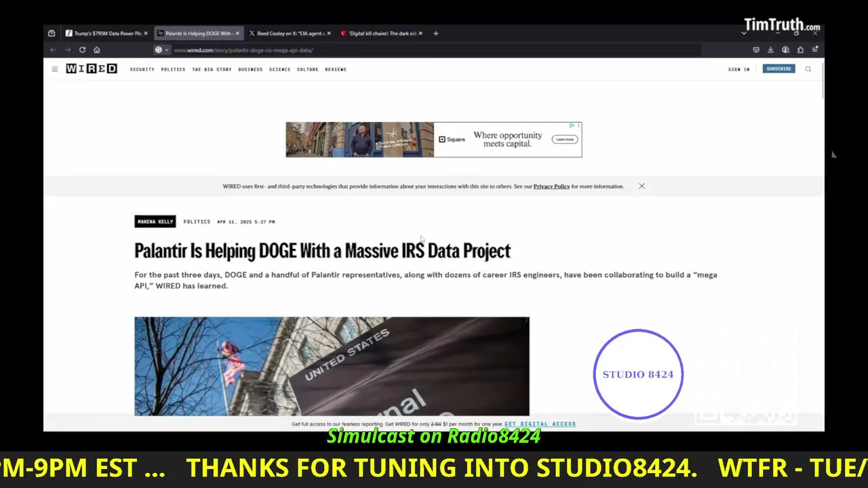This screenshot has width=868, height=488.
Task: Click the WIRED logo
Action: point(92,69)
